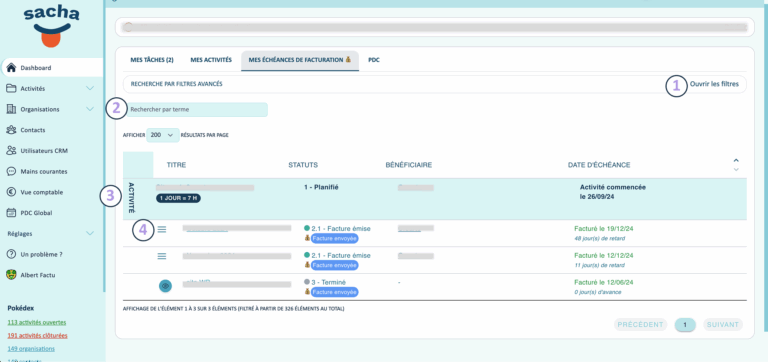The height and width of the screenshot is (362, 768).
Task: Open the 113 activités ouvertes link
Action: pos(37,322)
